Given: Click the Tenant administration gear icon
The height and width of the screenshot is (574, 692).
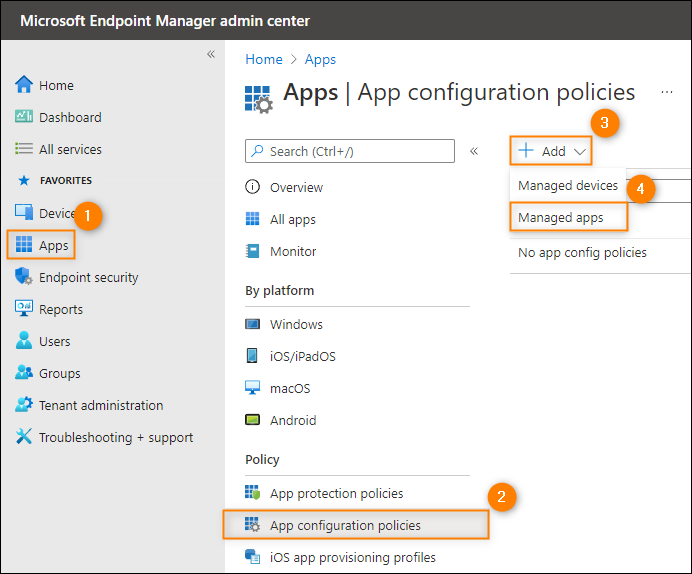Looking at the screenshot, I should tap(24, 404).
